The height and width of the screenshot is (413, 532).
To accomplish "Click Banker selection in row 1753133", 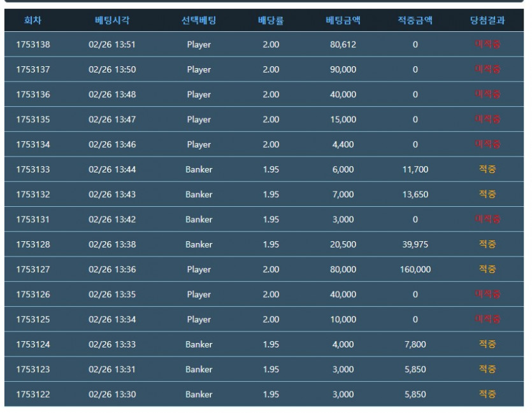I will pyautogui.click(x=199, y=169).
